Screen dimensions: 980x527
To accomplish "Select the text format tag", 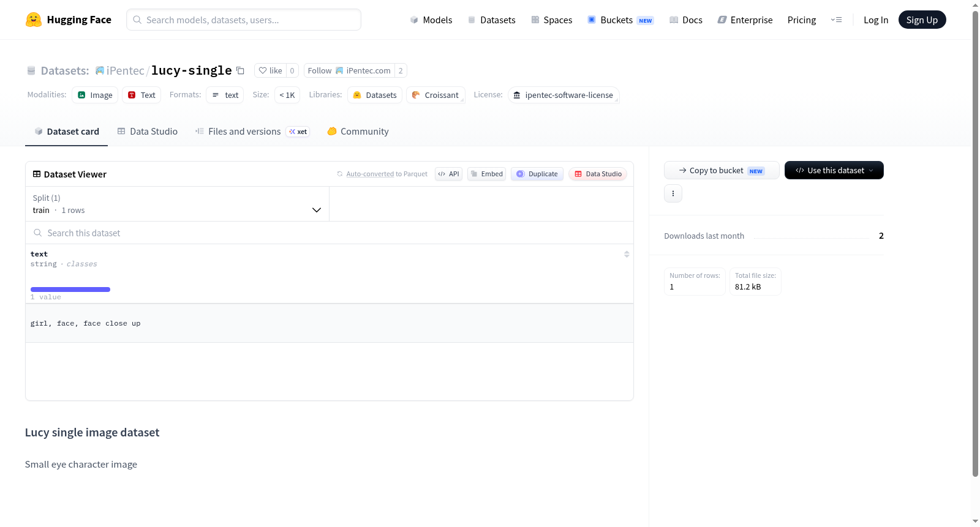I will (225, 95).
